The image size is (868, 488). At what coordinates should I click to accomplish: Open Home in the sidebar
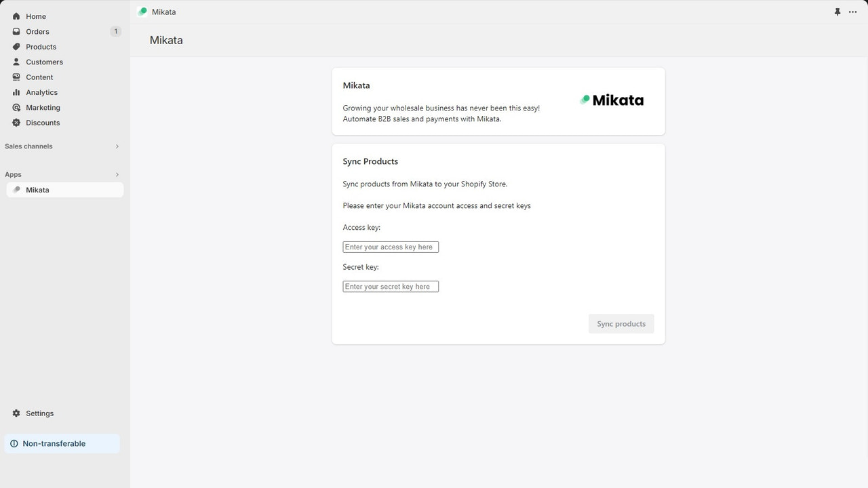[65, 16]
